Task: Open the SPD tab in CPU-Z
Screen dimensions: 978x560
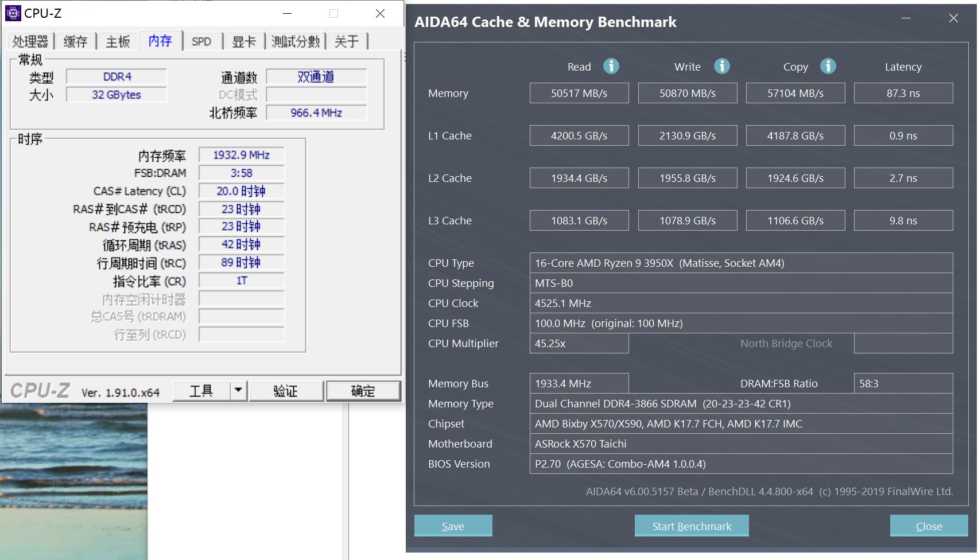Action: pyautogui.click(x=202, y=41)
